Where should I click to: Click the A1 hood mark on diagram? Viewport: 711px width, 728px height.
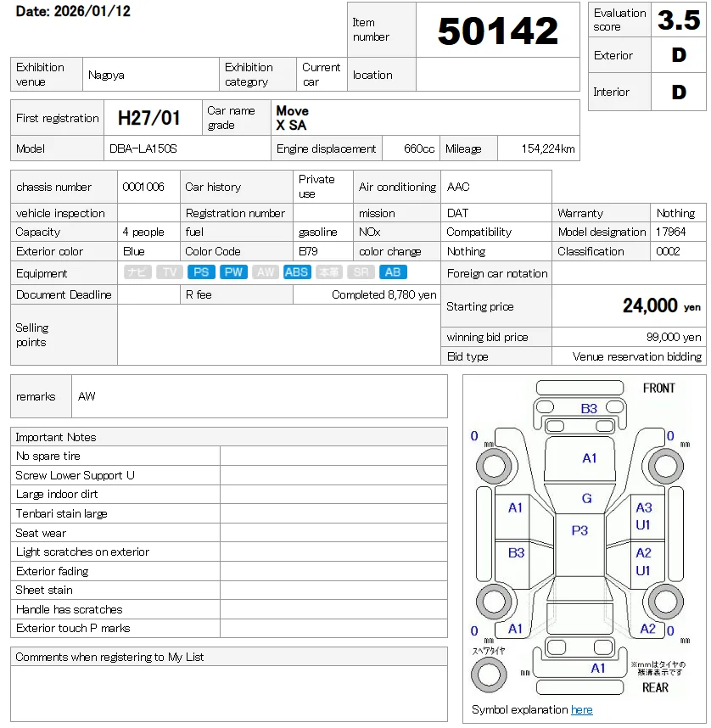click(x=590, y=458)
